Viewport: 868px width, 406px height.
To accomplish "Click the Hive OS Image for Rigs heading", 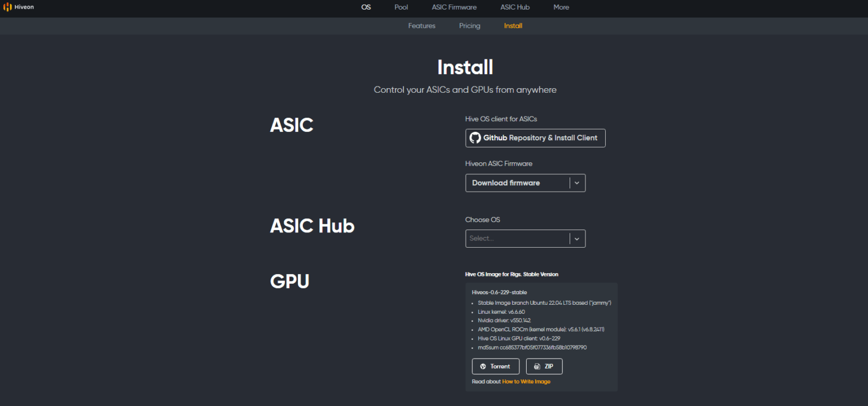I will pyautogui.click(x=511, y=274).
